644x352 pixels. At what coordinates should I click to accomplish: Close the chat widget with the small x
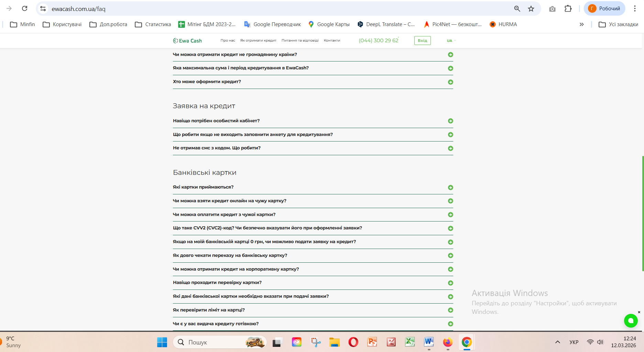tap(639, 312)
